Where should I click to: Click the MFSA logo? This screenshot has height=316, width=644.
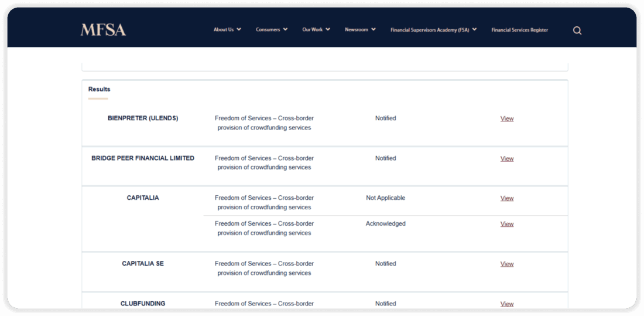pos(103,30)
